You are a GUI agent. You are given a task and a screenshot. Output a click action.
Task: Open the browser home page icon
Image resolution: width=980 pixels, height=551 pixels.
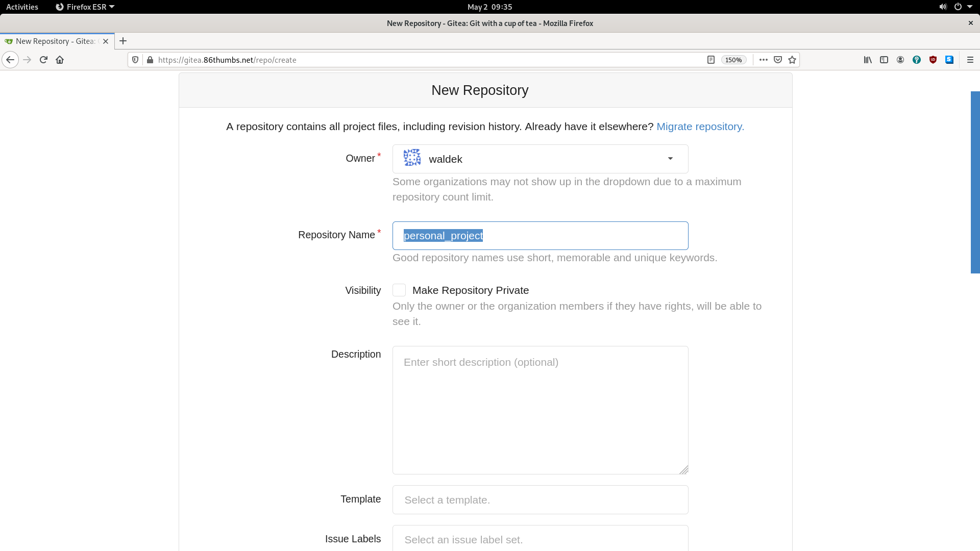coord(60,60)
